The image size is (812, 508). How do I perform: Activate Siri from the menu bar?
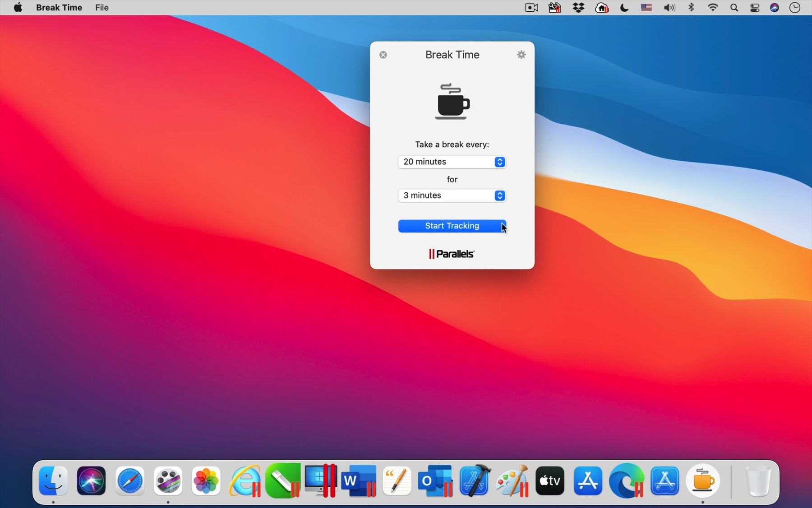[775, 8]
